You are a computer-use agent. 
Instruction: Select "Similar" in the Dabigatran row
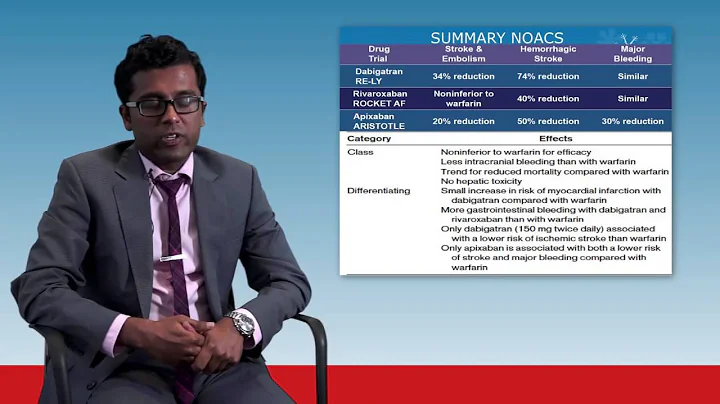click(x=632, y=76)
